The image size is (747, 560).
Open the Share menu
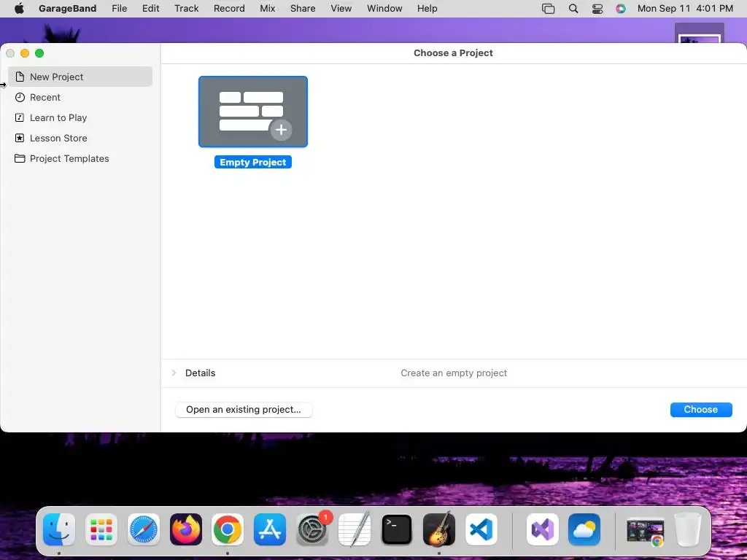(303, 9)
